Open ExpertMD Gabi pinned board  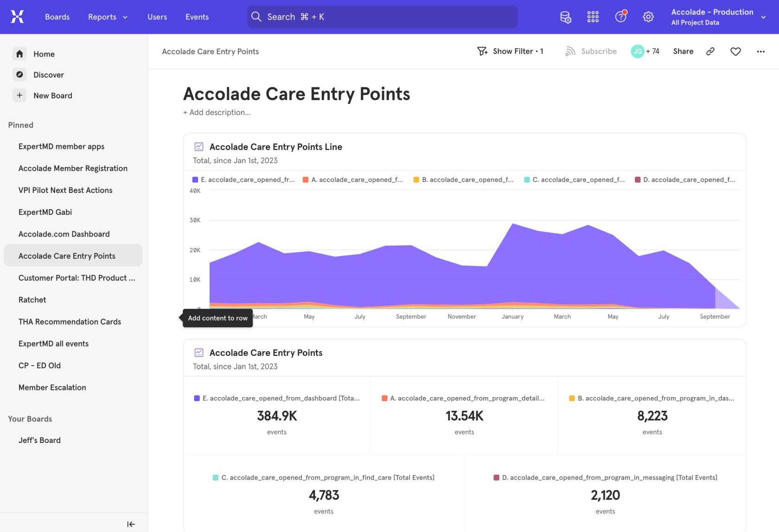click(x=45, y=212)
